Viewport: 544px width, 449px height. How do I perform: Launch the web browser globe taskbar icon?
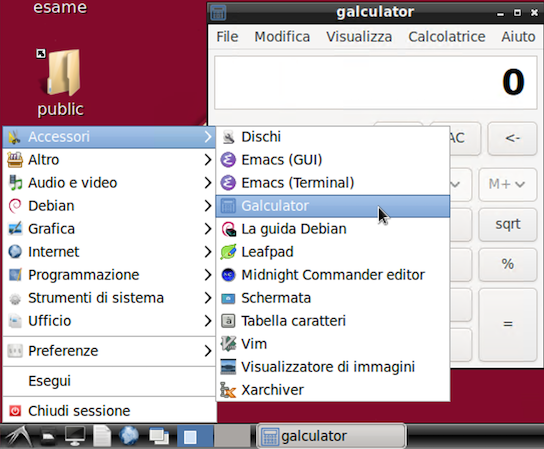pyautogui.click(x=129, y=436)
